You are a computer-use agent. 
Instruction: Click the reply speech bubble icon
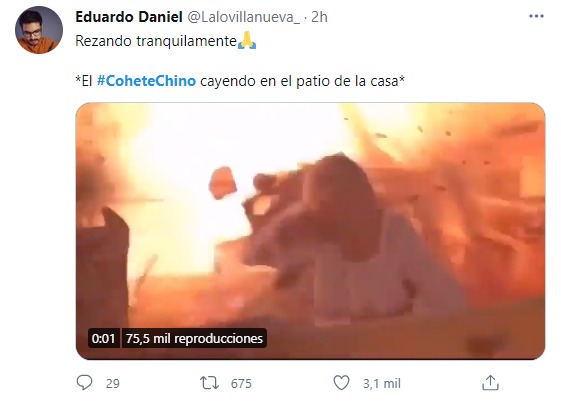[x=84, y=382]
